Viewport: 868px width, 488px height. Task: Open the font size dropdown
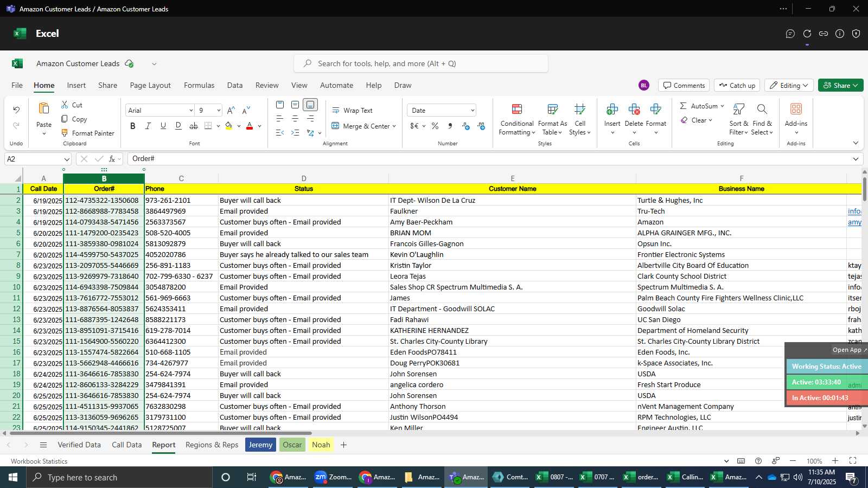[x=219, y=110]
